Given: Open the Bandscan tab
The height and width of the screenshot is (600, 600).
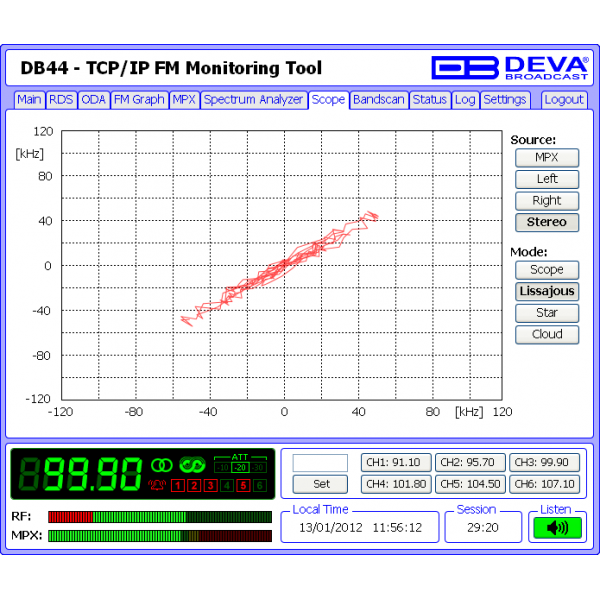Looking at the screenshot, I should tap(379, 100).
